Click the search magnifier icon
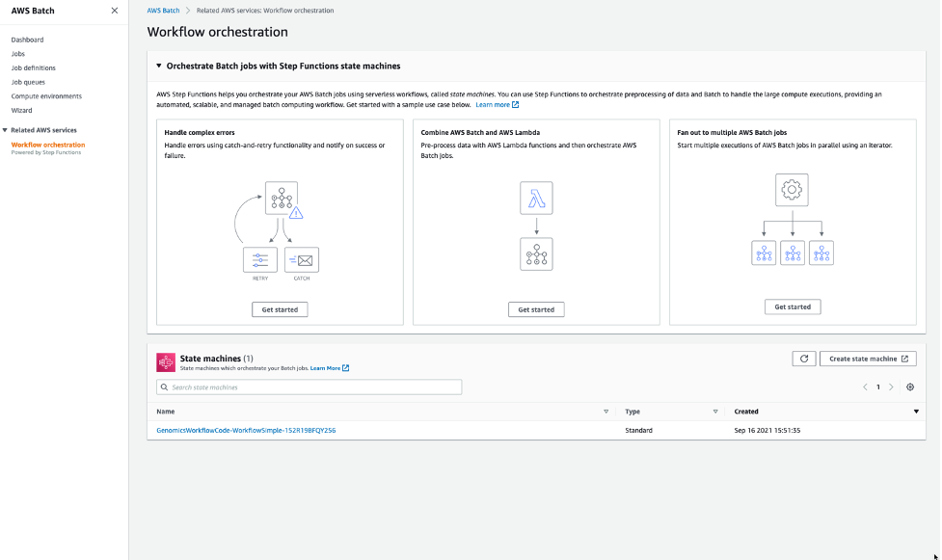Image resolution: width=942 pixels, height=560 pixels. point(164,387)
